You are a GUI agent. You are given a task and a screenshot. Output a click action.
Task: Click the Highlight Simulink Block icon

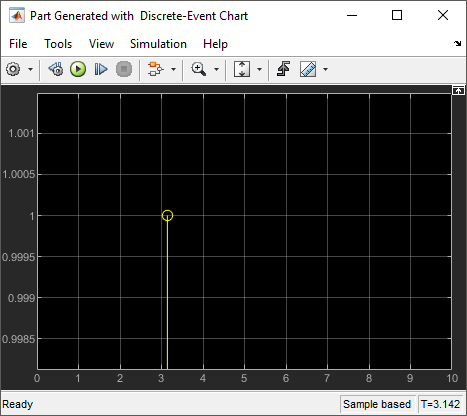coord(156,69)
